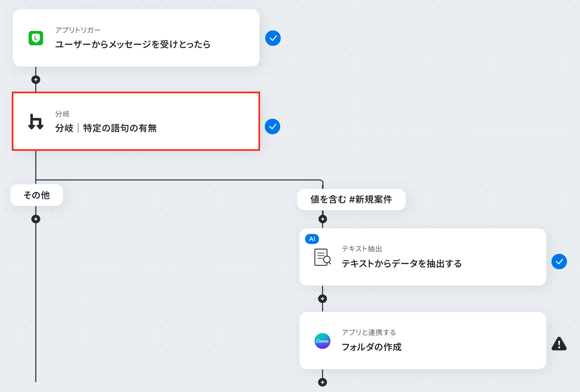Select the 値を含む #新規案件 branch label
Screen dimensions: 580x392
tap(351, 199)
